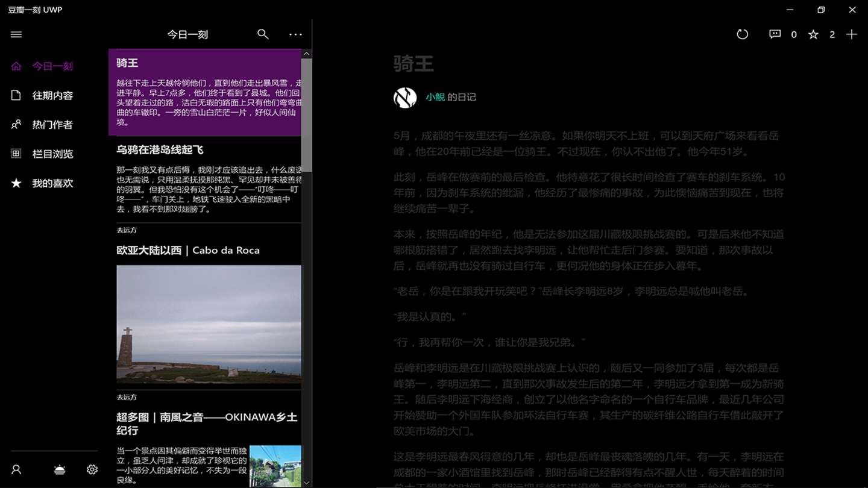
Task: Open the hamburger navigation menu
Action: (x=16, y=34)
